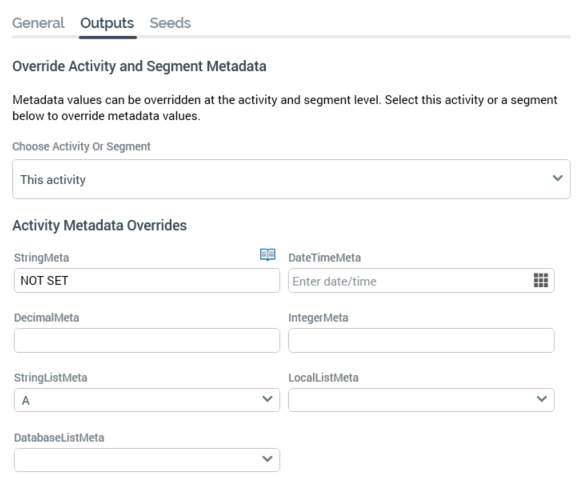Switch to the General tab
This screenshot has width=580, height=486.
(x=38, y=23)
